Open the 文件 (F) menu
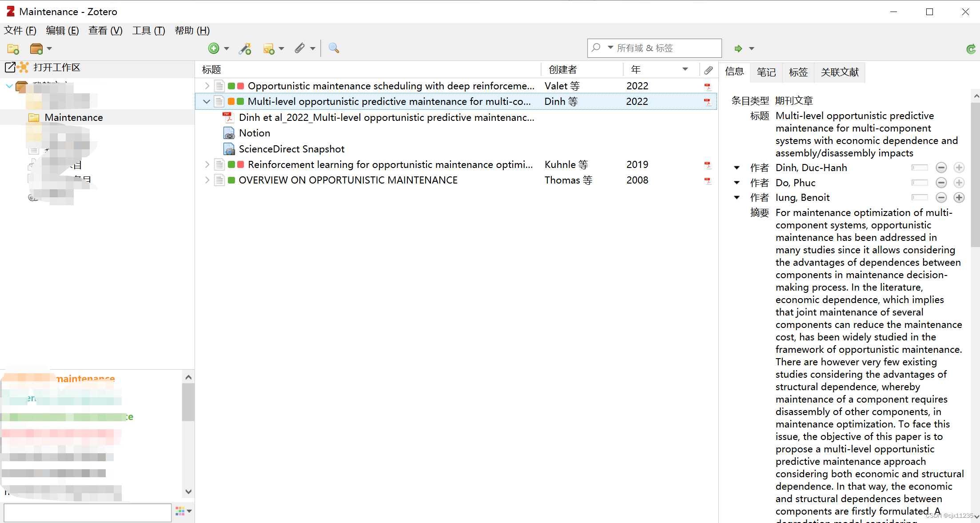Screen dimensions: 980x523 (20, 31)
